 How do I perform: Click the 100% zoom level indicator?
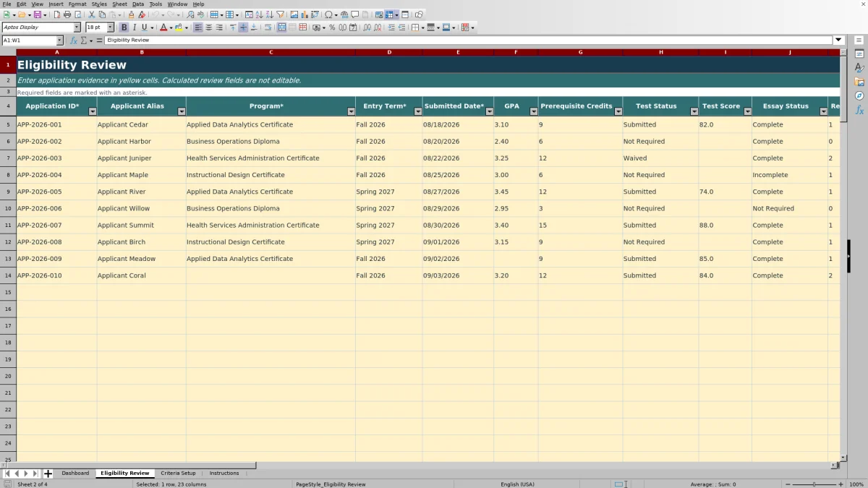point(856,484)
